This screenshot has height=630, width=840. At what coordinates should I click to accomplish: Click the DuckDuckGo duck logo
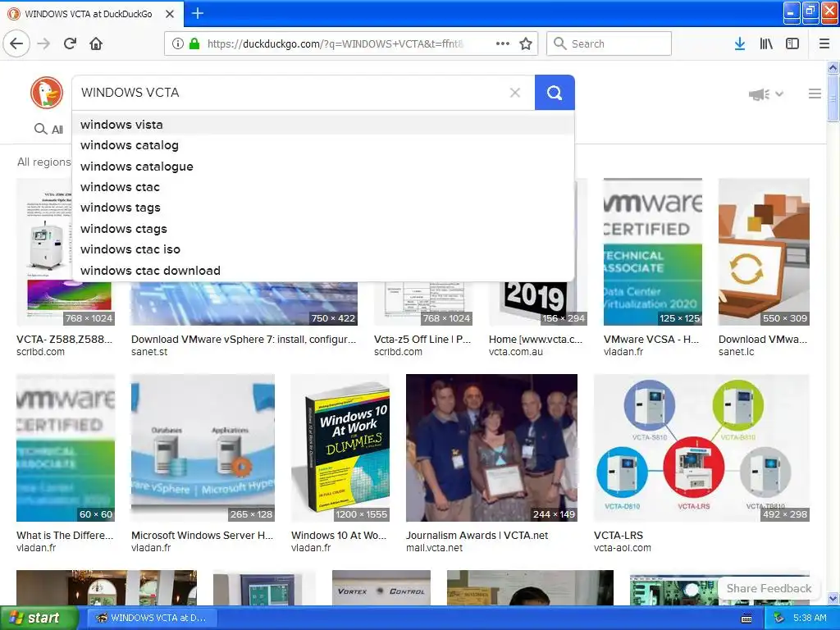tap(47, 92)
